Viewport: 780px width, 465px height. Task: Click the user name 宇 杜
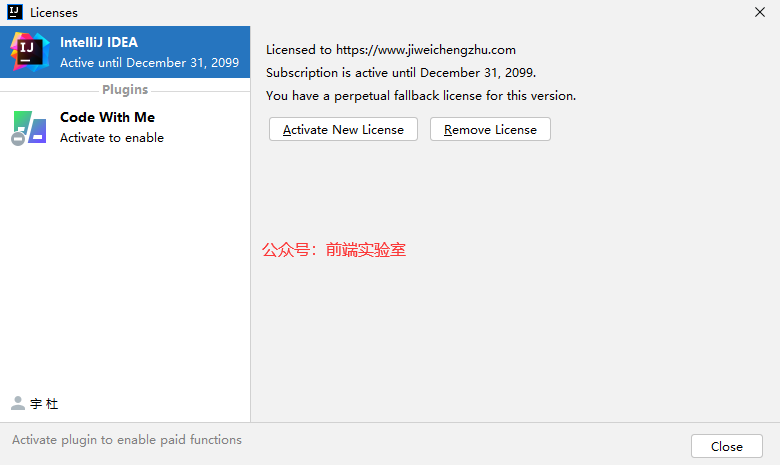click(44, 404)
